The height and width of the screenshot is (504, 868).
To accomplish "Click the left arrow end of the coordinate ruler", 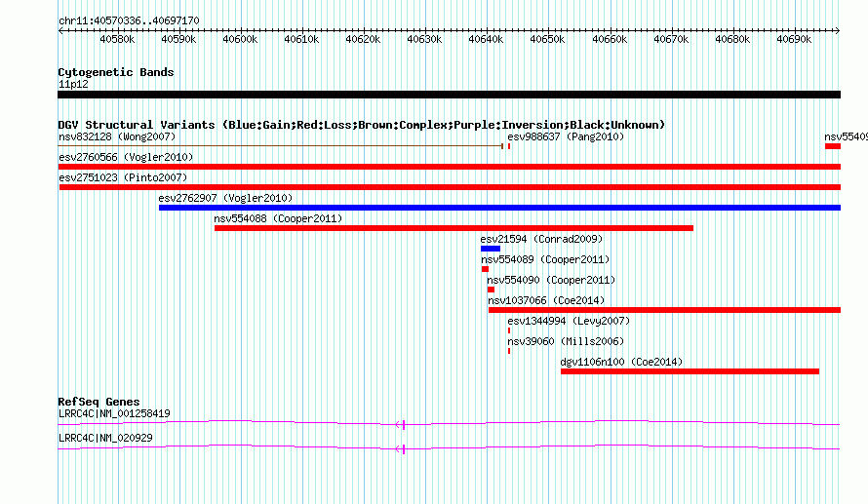I will pyautogui.click(x=60, y=31).
